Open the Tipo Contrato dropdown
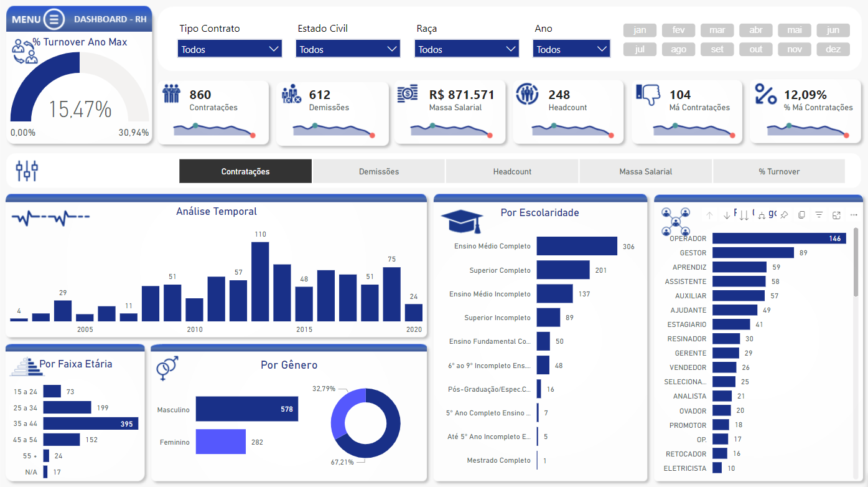The width and height of the screenshot is (868, 487). tap(230, 49)
